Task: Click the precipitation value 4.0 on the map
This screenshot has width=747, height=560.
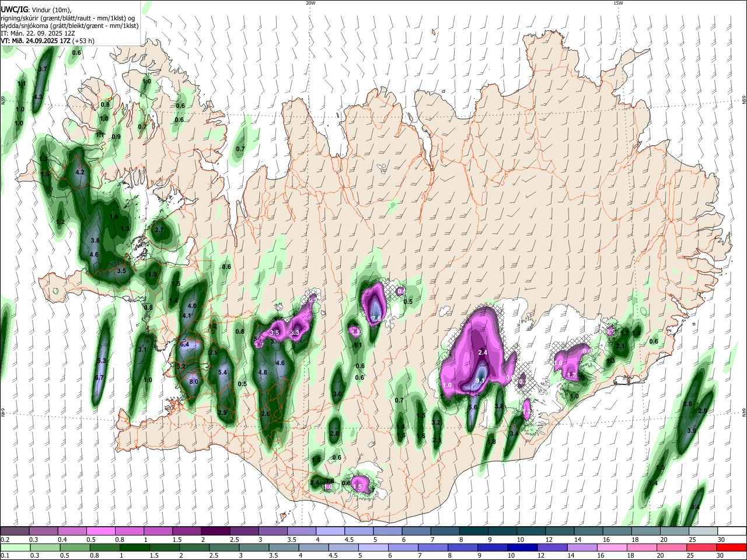Action: [x=191, y=306]
